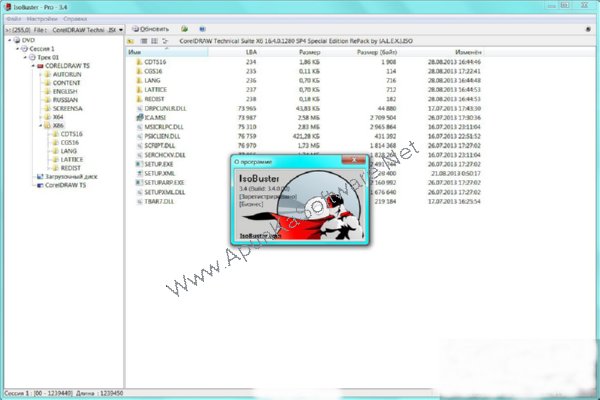Select the SETUPARP.EXE file icon
This screenshot has height=400, width=600.
(x=140, y=183)
